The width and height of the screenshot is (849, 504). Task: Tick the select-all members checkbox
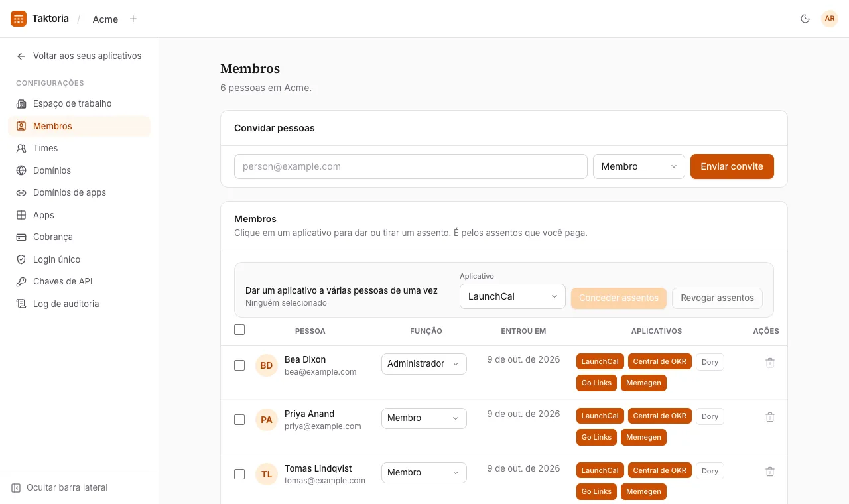[239, 330]
